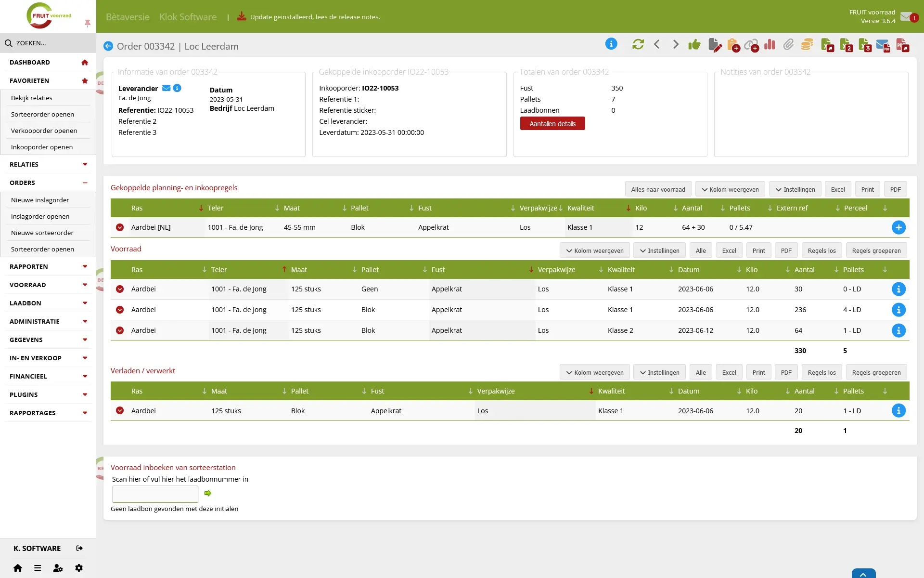The height and width of the screenshot is (578, 924).
Task: Open DASHBOARD from the sidebar
Action: 48,62
